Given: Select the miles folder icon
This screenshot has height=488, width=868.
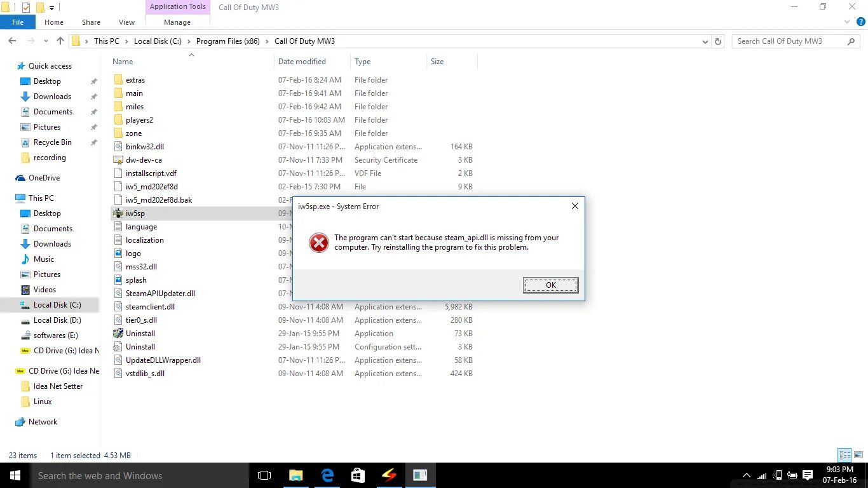Looking at the screenshot, I should point(118,107).
